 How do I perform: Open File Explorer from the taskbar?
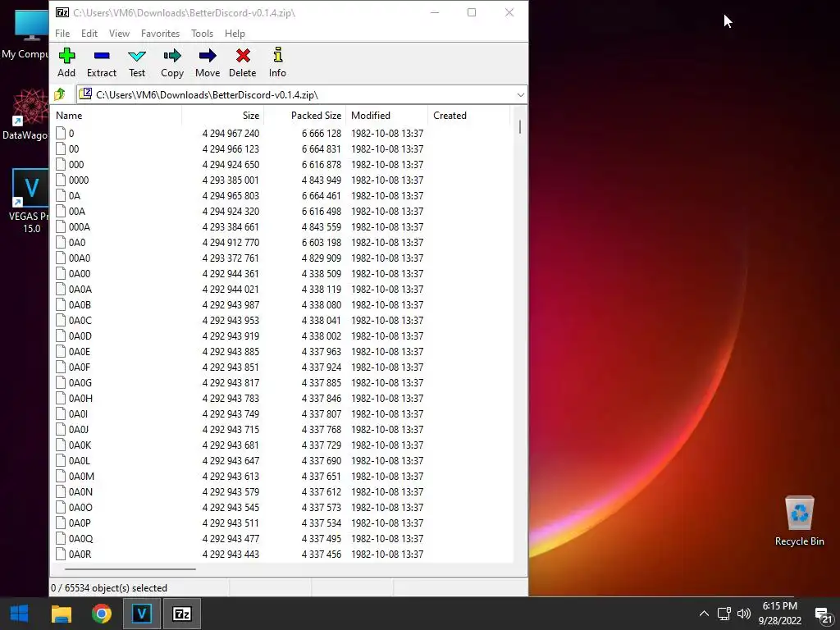61,614
